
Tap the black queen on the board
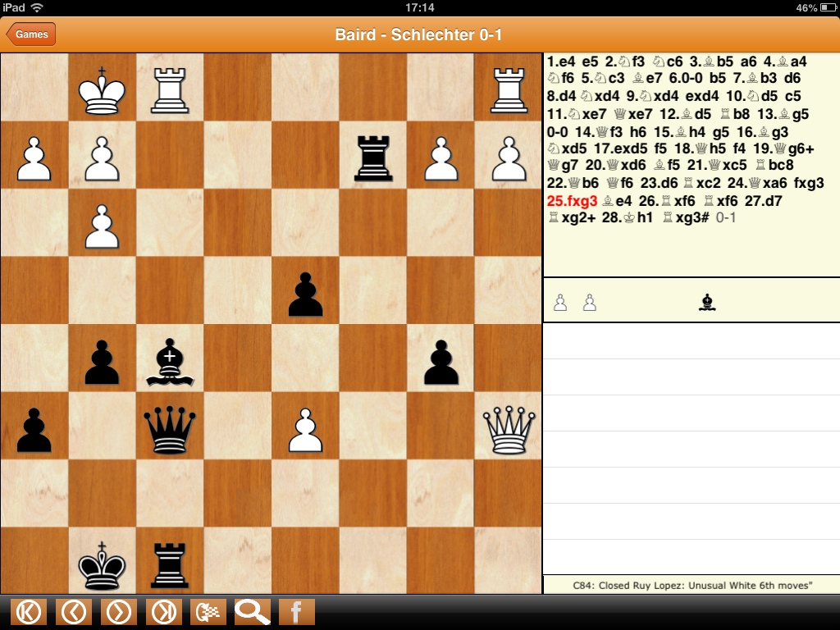169,426
